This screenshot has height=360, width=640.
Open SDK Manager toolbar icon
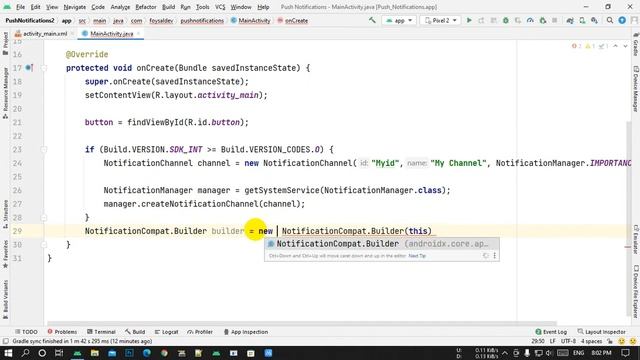point(594,20)
